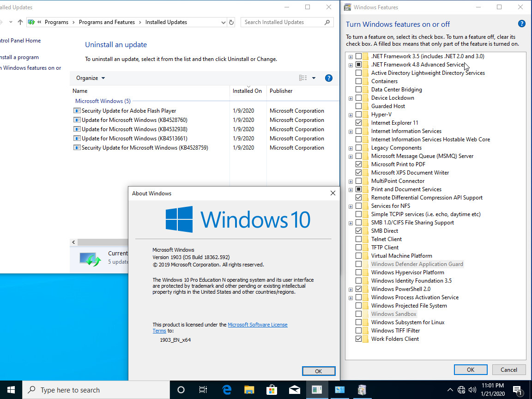Screen dimensions: 532x399
Task: Click the search magnifier in Installed Updates
Action: pos(327,22)
